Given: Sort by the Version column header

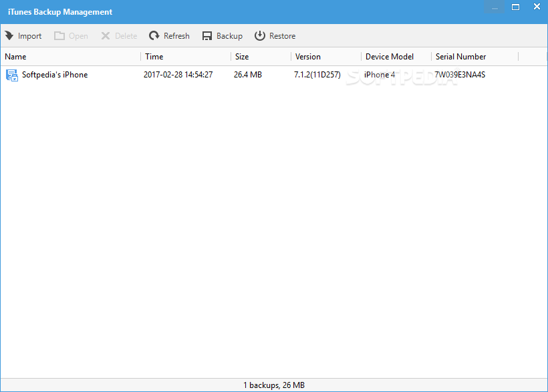Looking at the screenshot, I should (326, 57).
